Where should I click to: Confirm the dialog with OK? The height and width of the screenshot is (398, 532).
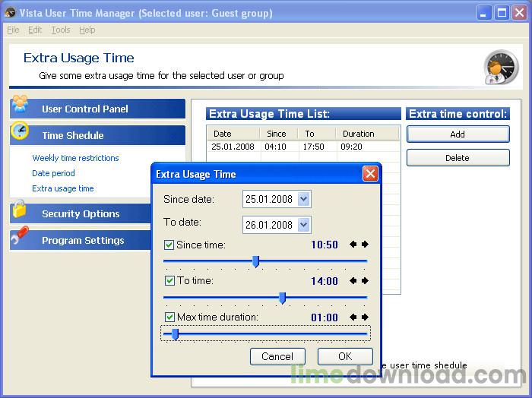345,356
